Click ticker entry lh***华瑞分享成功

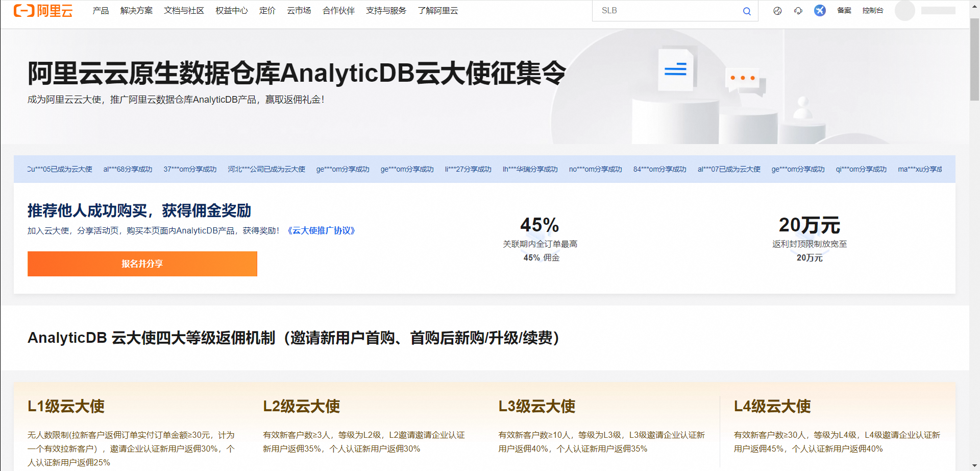coord(530,169)
